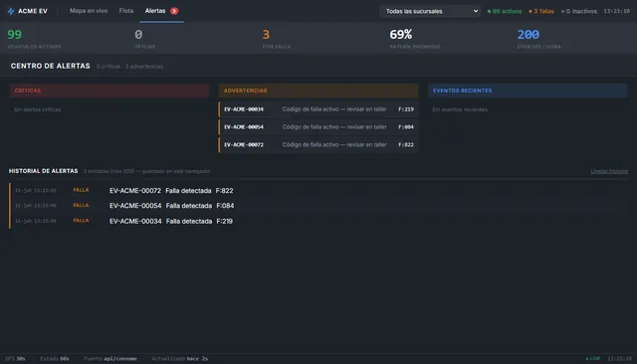Image resolution: width=637 pixels, height=364 pixels.
Task: Open the Todas las sucursales dropdown
Action: click(x=430, y=11)
